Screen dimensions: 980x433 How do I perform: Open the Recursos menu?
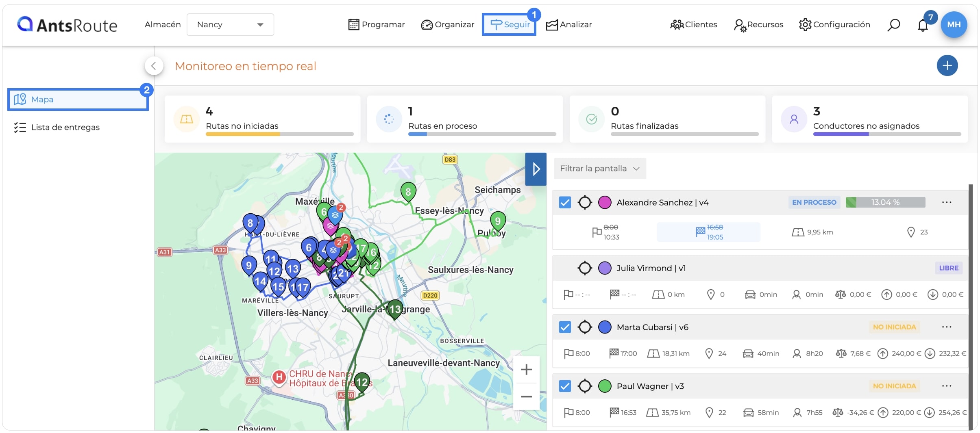758,25
